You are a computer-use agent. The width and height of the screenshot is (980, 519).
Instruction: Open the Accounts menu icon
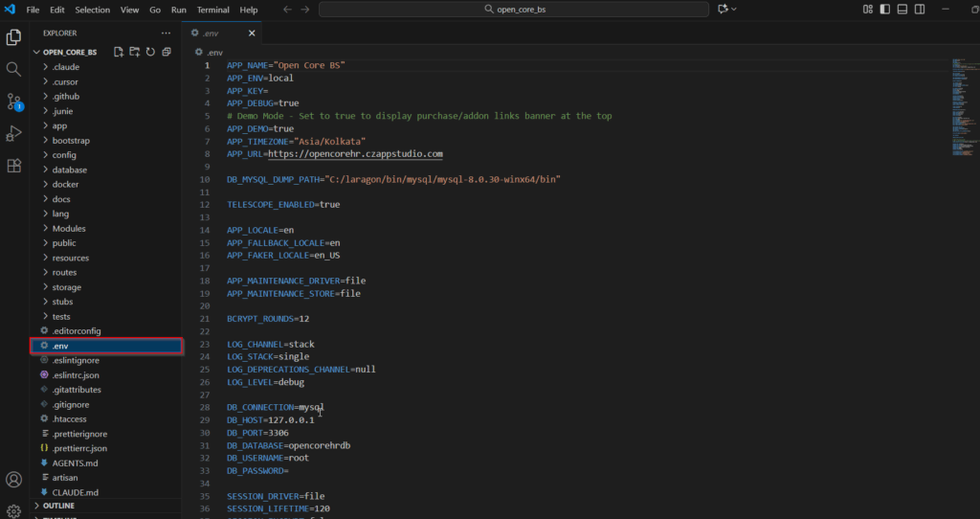tap(14, 479)
